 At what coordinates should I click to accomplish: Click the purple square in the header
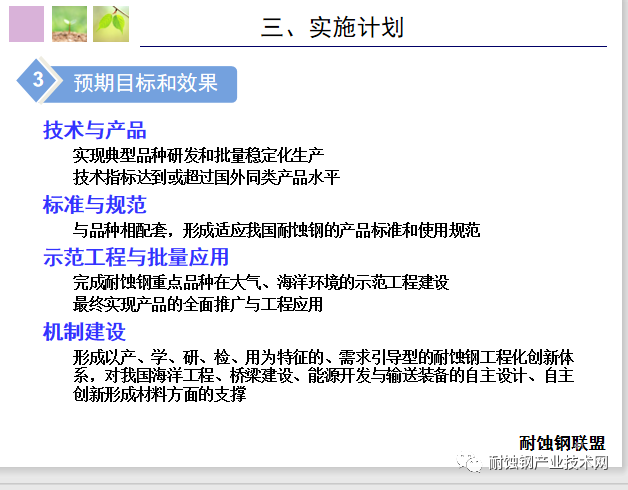tap(27, 24)
